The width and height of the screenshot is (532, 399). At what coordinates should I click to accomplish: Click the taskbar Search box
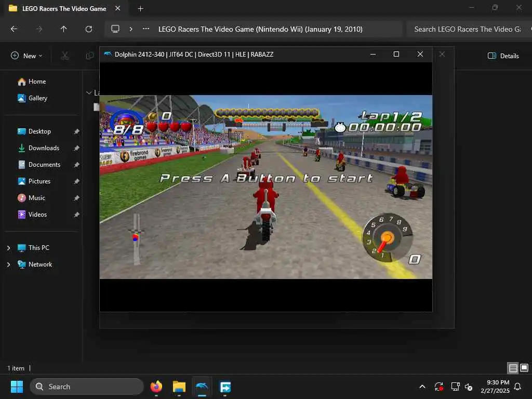[87, 387]
